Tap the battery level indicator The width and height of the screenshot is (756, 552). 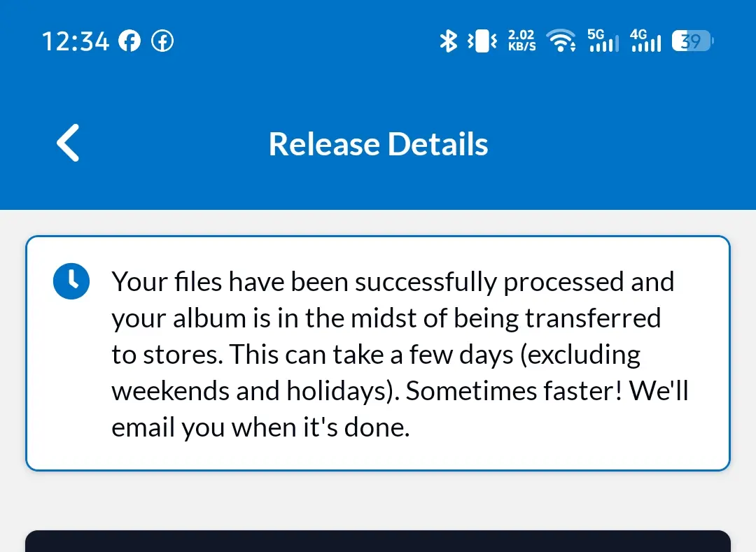[x=693, y=41]
